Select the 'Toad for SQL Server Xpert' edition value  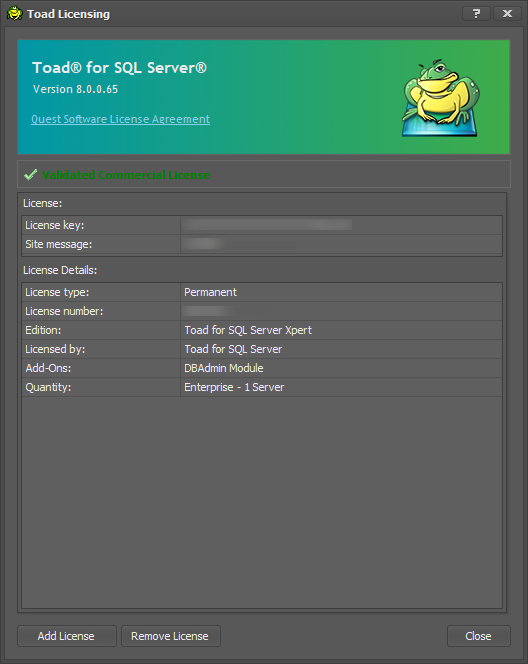(x=248, y=330)
